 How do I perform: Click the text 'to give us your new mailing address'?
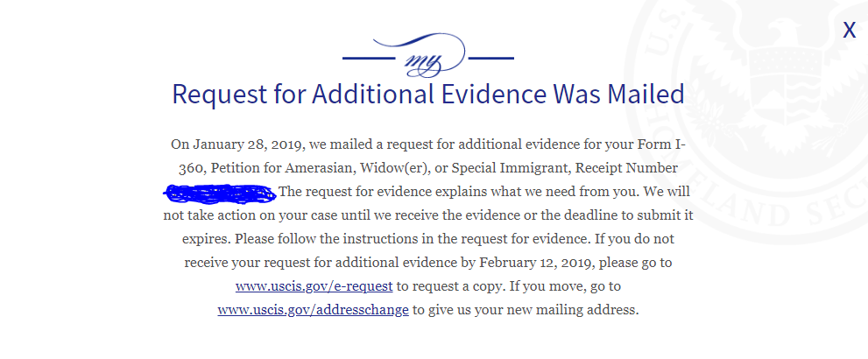[526, 310]
